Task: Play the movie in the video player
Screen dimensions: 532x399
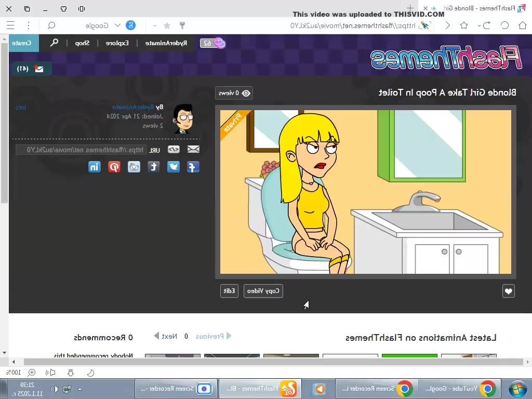Action: point(365,192)
